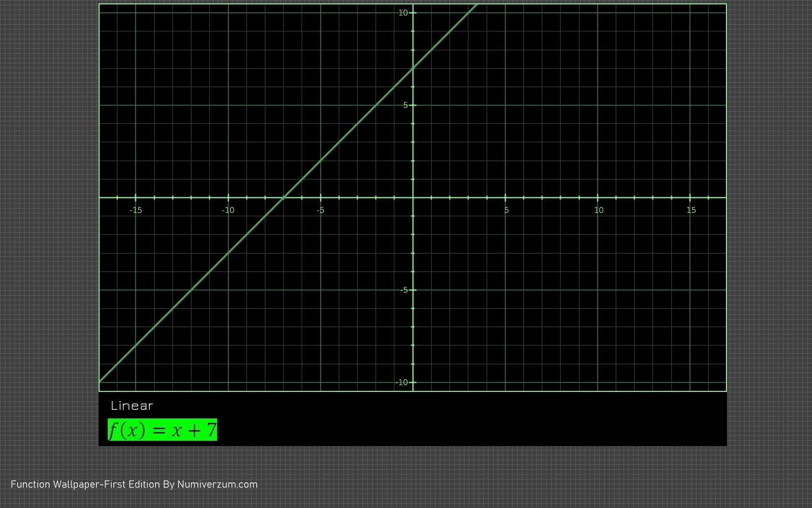Click the x-axis tick mark at 15

point(690,197)
